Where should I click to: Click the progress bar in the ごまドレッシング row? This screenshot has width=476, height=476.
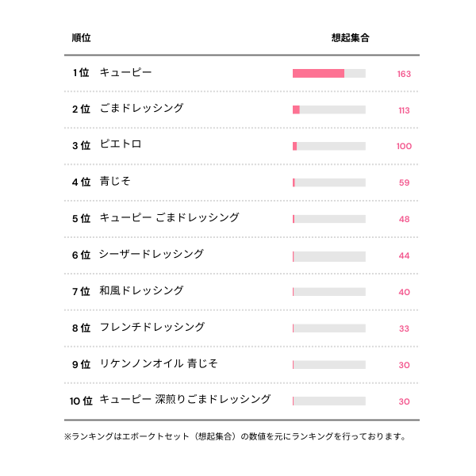point(328,109)
